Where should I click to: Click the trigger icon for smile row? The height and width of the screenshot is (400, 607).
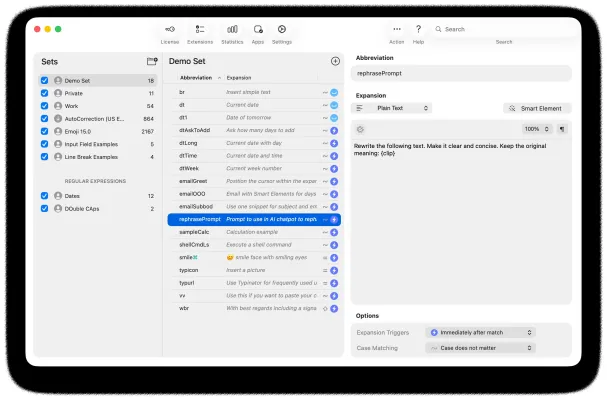tap(334, 258)
